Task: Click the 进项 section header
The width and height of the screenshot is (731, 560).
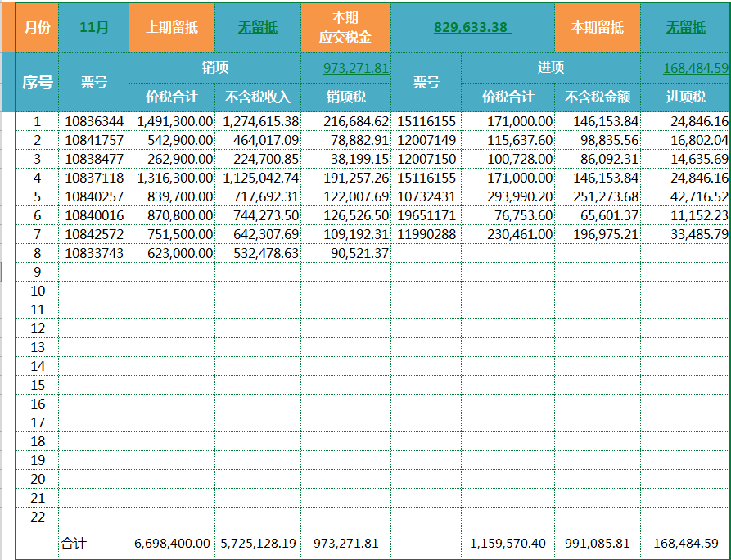Action: (x=551, y=68)
